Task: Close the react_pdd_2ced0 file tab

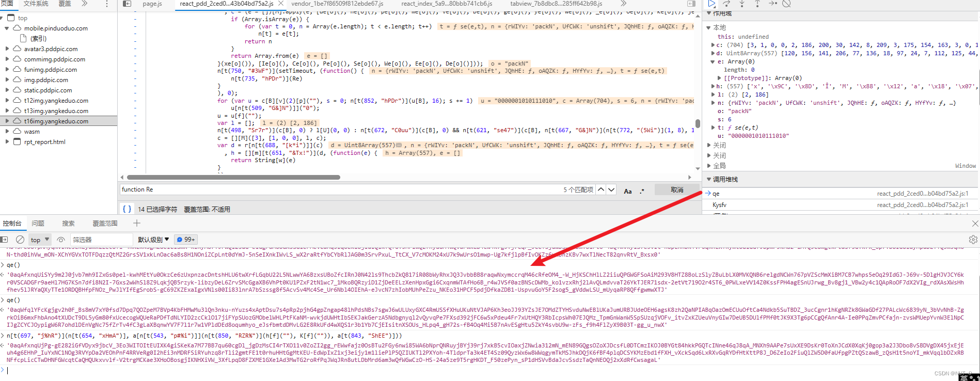Action: click(x=280, y=4)
